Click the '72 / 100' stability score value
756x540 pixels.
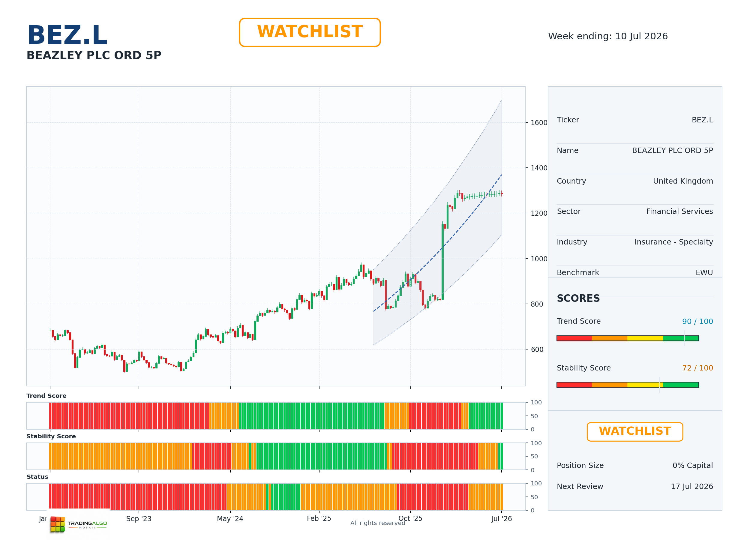coord(697,368)
